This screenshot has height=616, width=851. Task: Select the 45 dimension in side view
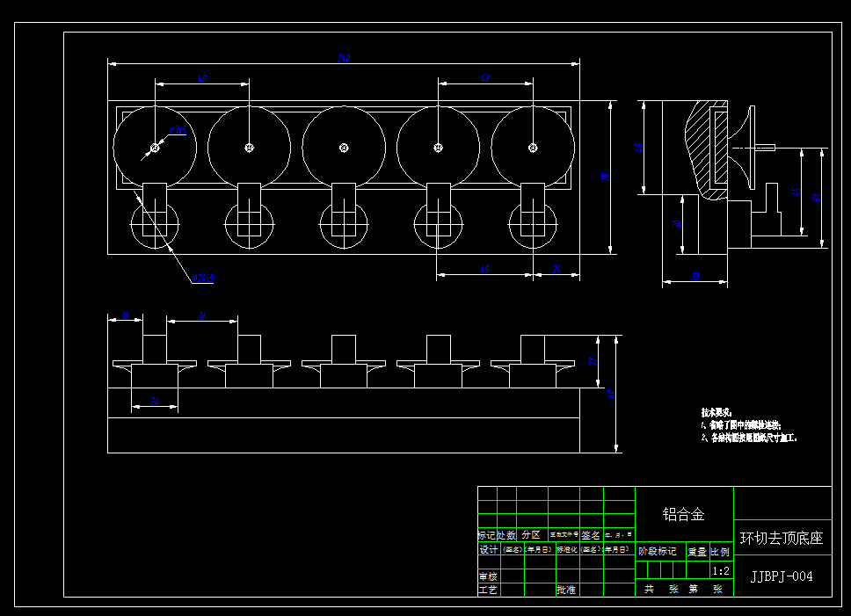(x=796, y=192)
